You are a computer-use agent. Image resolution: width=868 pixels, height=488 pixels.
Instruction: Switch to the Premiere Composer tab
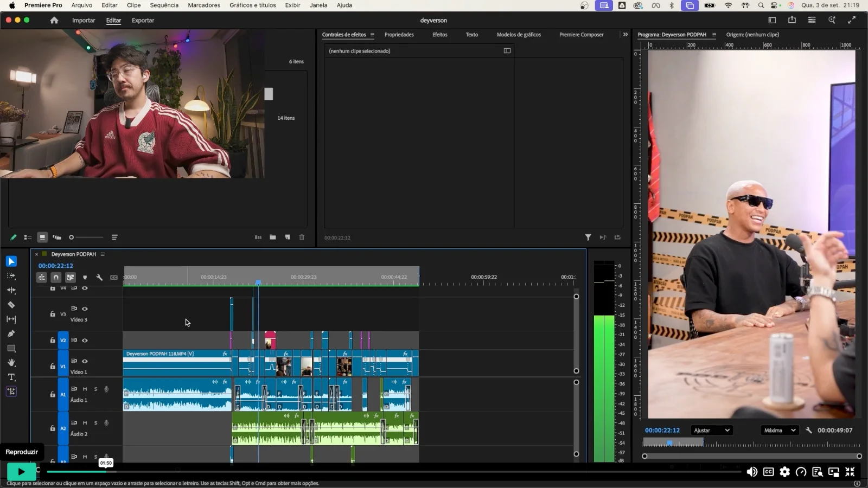pos(582,34)
